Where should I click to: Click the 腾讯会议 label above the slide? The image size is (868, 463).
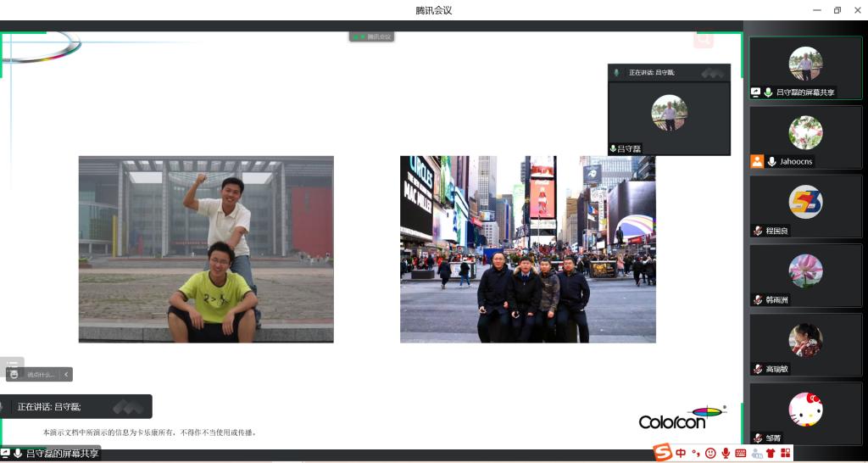(372, 36)
